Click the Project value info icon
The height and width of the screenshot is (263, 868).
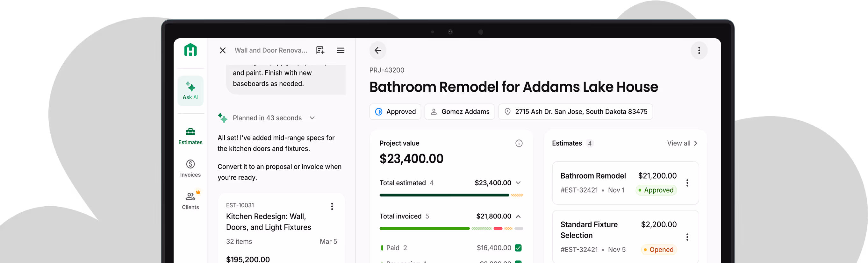tap(519, 143)
